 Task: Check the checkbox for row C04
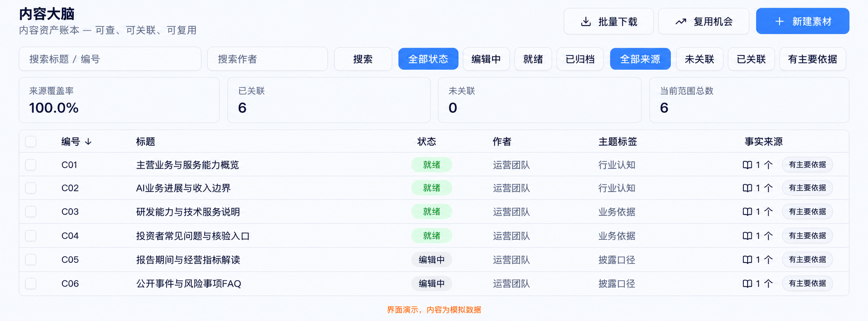pos(31,236)
